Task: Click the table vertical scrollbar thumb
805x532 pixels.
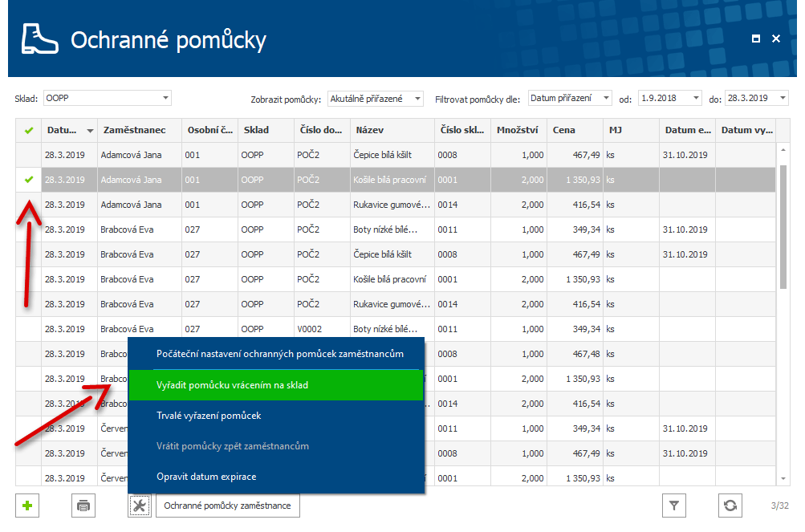Action: tap(783, 227)
